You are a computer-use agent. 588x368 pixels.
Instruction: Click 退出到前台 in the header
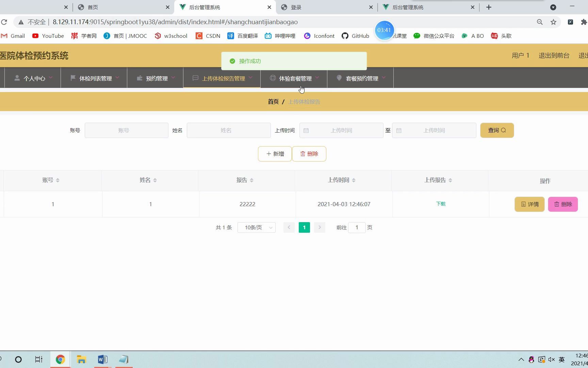[554, 56]
